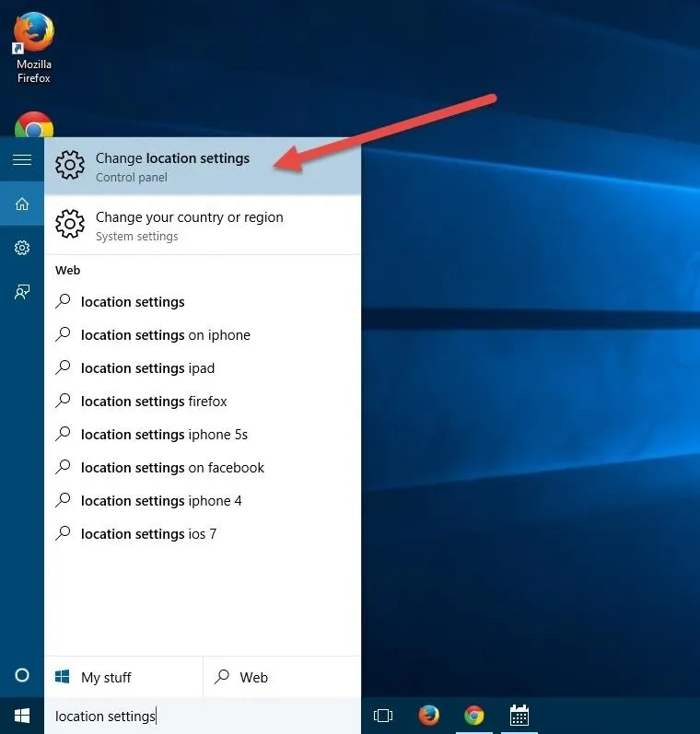The width and height of the screenshot is (700, 734).
Task: Click the Cortana circle icon in the sidebar
Action: click(x=22, y=675)
